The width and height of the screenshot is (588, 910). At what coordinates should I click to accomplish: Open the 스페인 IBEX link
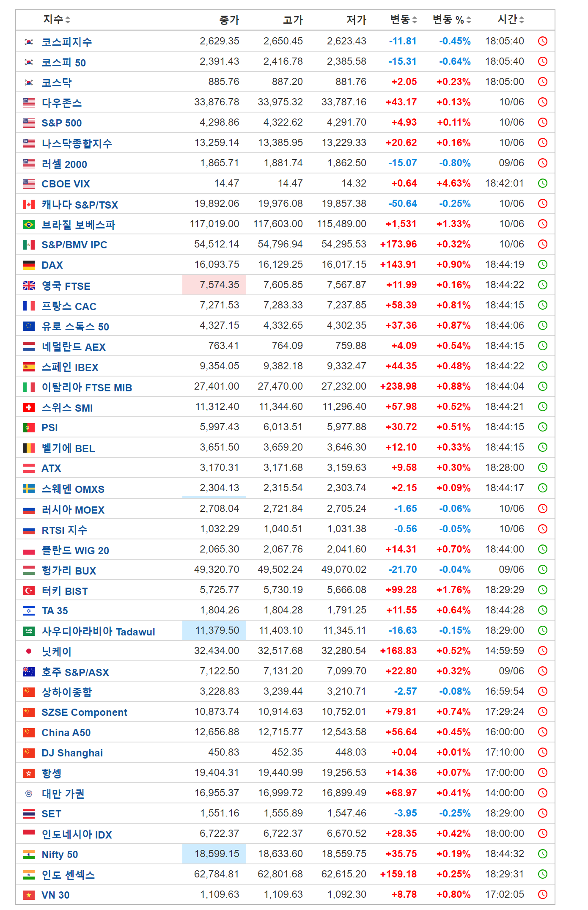[x=70, y=367]
